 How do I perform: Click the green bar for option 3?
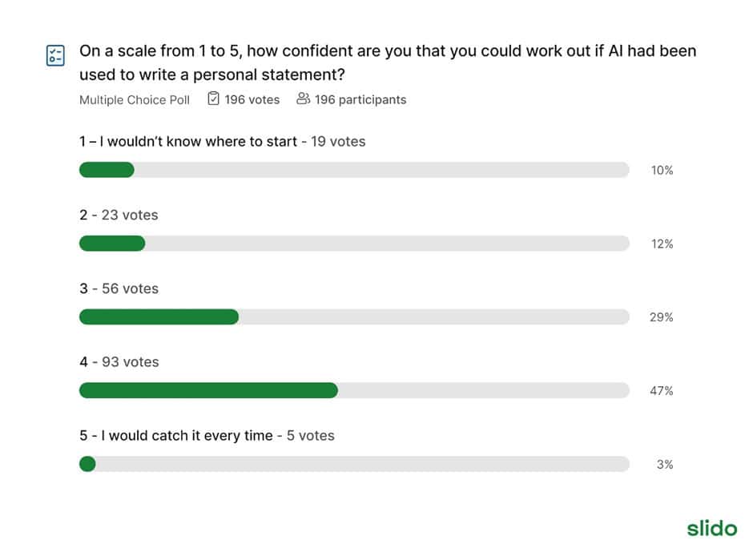[159, 317]
